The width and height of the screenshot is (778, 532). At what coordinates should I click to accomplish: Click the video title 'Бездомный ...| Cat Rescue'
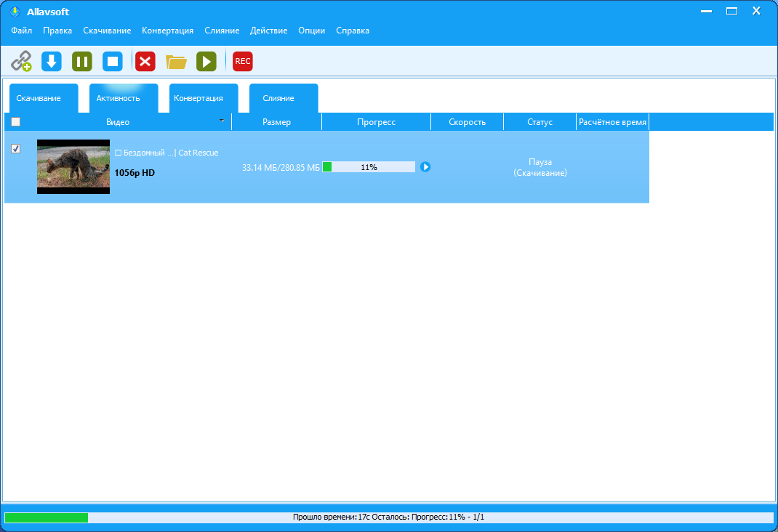point(167,153)
